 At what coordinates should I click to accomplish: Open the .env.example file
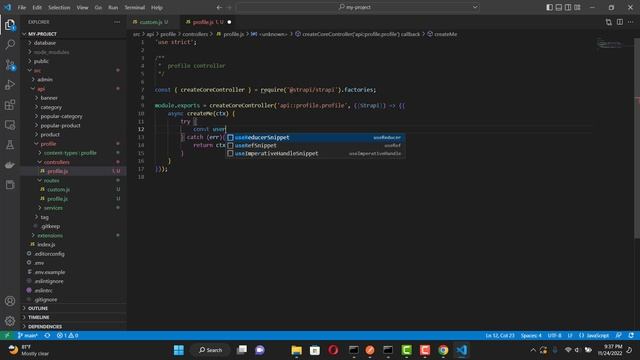(x=74, y=272)
